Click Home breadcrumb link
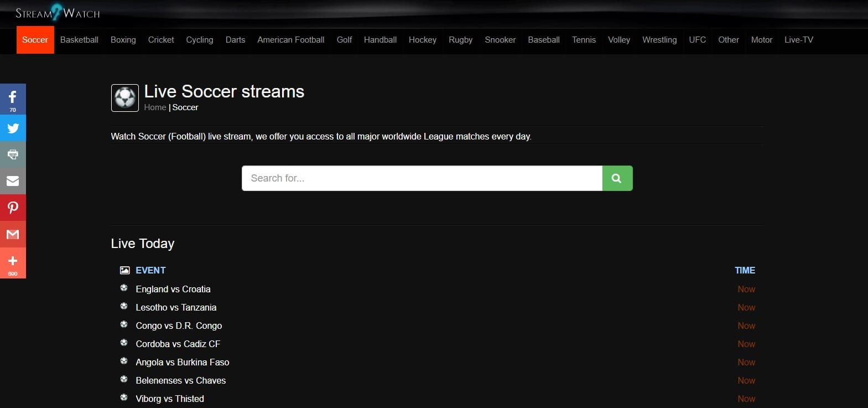The width and height of the screenshot is (868, 408). coord(155,107)
